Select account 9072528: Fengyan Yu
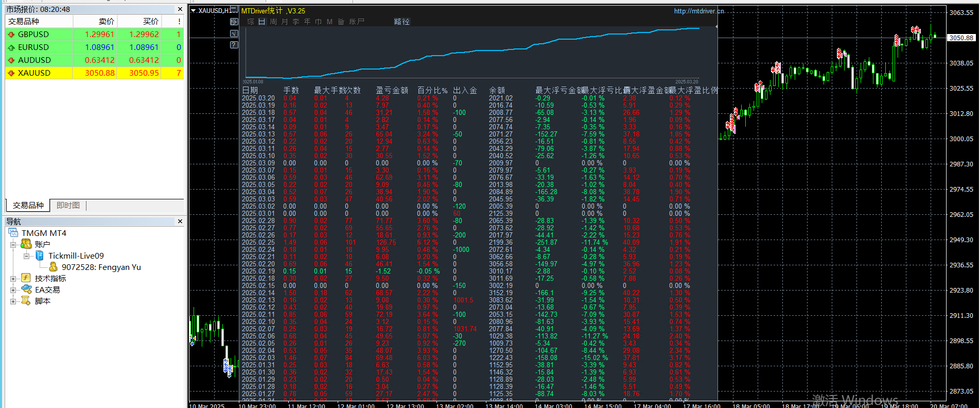The image size is (980, 408). point(101,267)
